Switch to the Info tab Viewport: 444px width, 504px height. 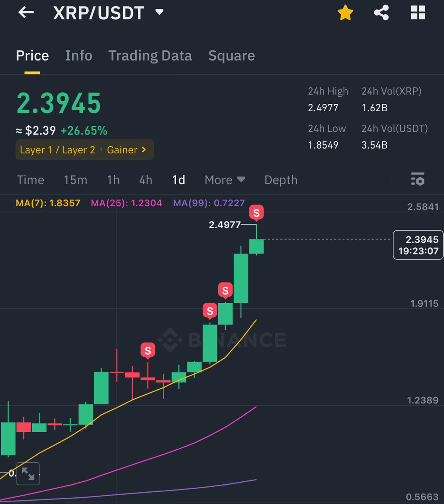click(79, 55)
